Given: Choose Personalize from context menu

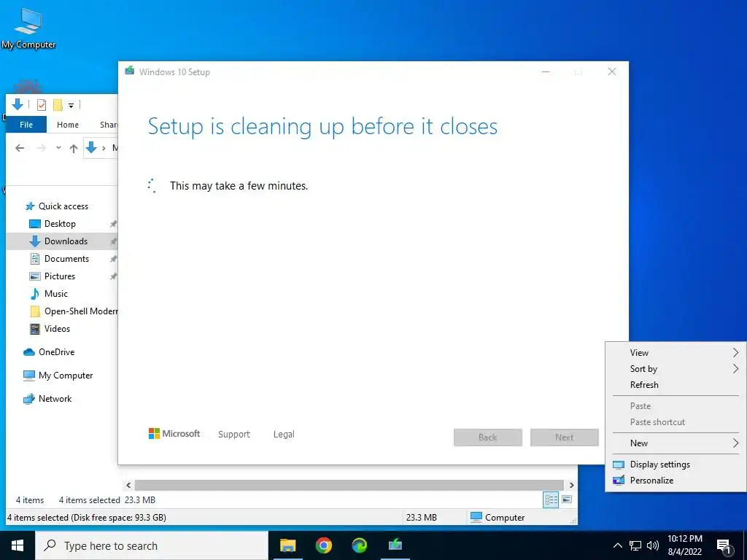Looking at the screenshot, I should [x=676, y=481].
